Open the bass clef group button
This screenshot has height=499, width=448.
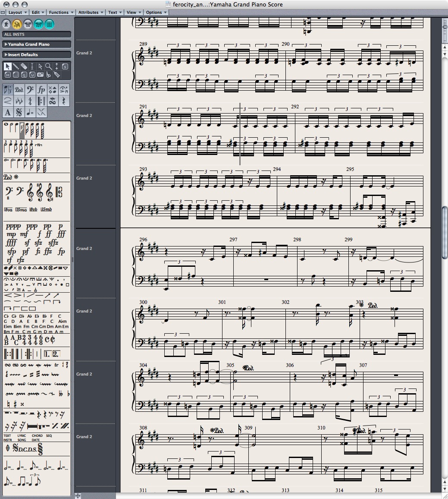click(30, 90)
